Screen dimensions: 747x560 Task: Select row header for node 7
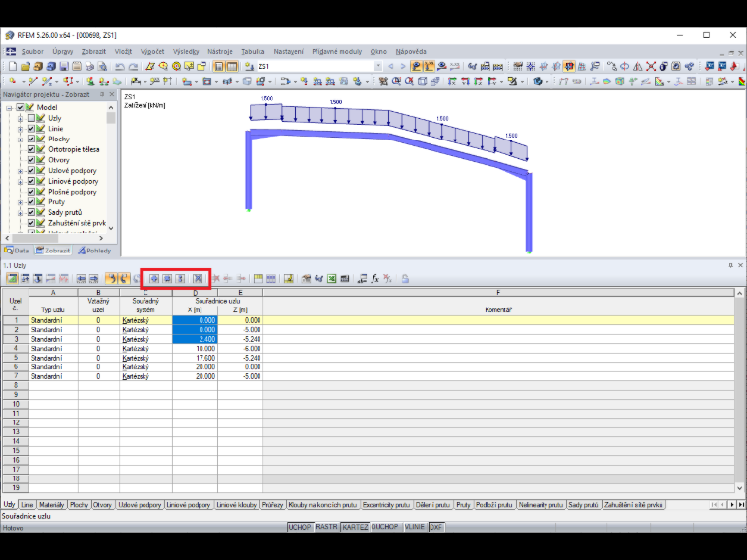click(x=16, y=376)
